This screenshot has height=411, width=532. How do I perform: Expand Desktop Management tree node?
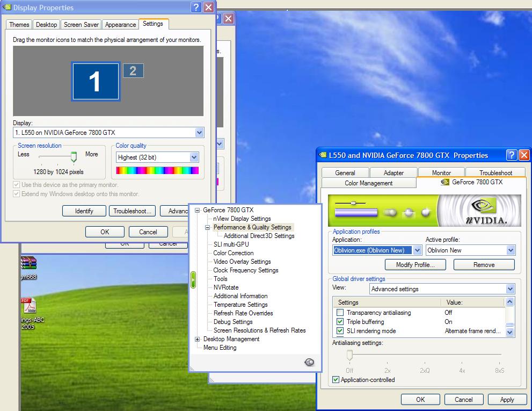click(x=197, y=340)
